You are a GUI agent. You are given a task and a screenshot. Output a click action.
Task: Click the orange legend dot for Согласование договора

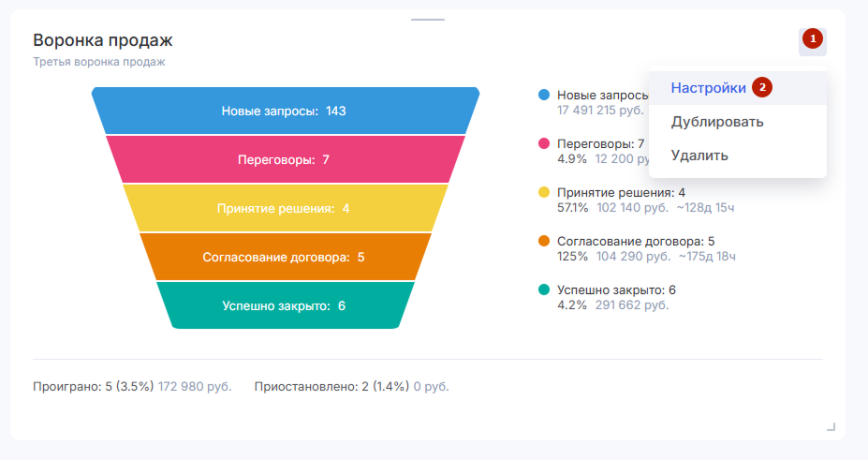pyautogui.click(x=544, y=241)
